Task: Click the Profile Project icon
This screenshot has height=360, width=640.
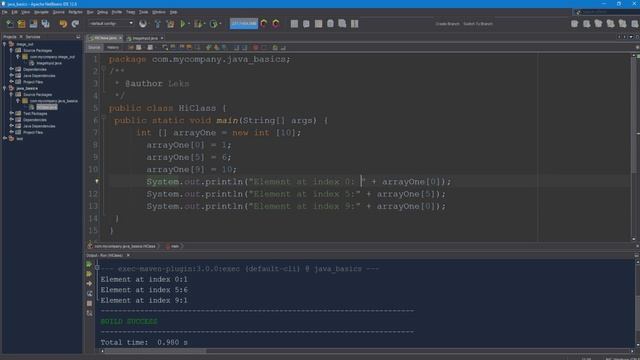Action: coord(213,24)
